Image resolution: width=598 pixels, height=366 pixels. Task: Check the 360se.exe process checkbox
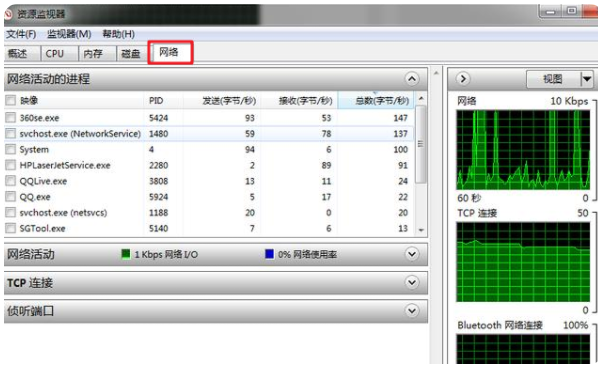pos(11,117)
